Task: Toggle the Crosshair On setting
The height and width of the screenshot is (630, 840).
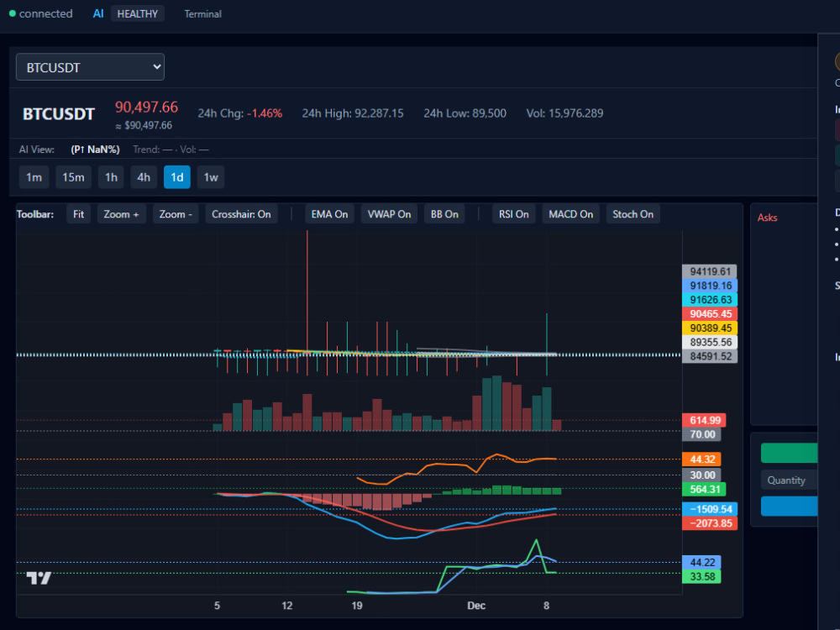Action: pos(241,214)
